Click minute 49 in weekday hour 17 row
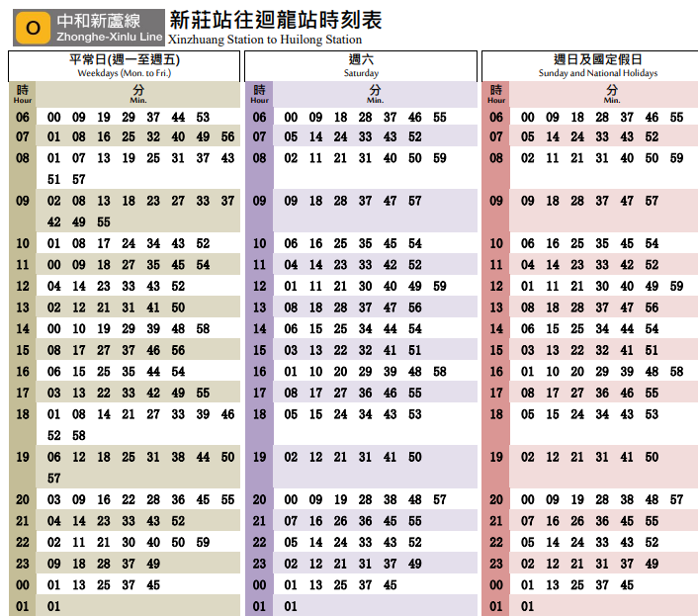The image size is (698, 616). pos(178,393)
